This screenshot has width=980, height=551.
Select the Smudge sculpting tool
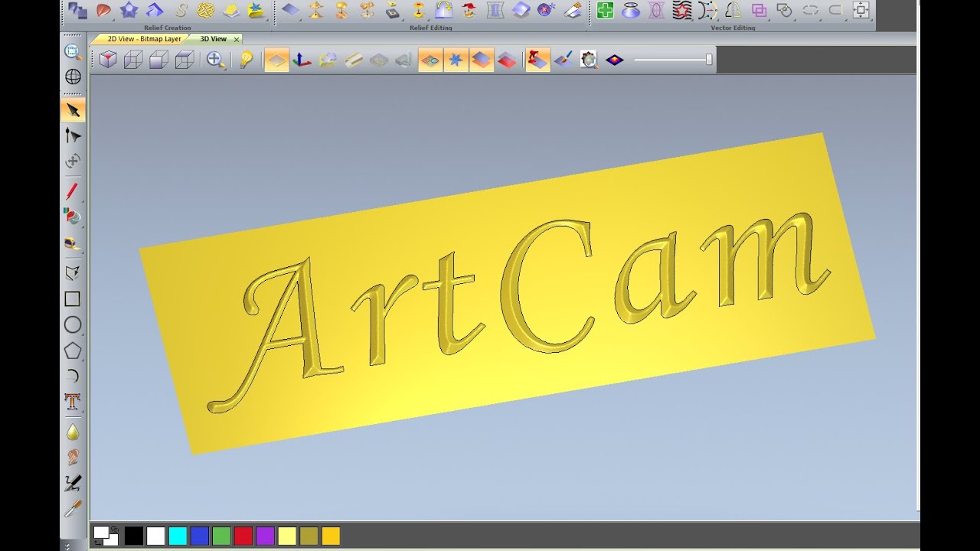click(73, 458)
